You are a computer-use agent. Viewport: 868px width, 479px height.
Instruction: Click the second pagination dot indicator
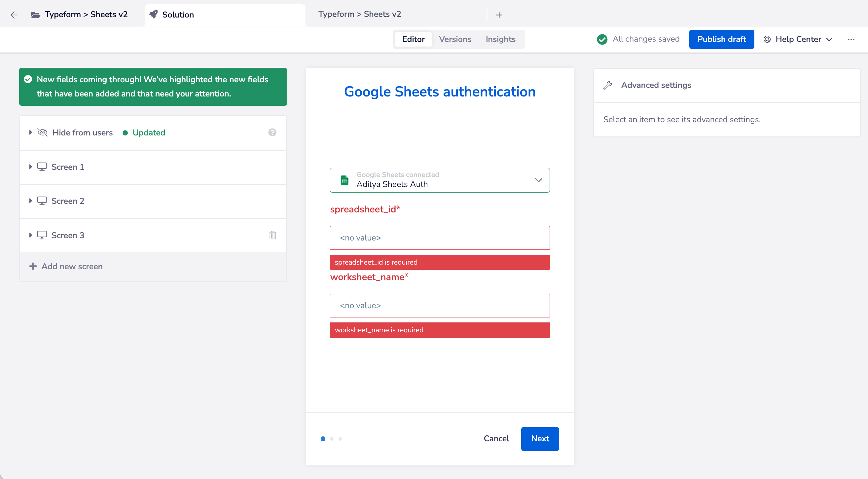coord(331,438)
